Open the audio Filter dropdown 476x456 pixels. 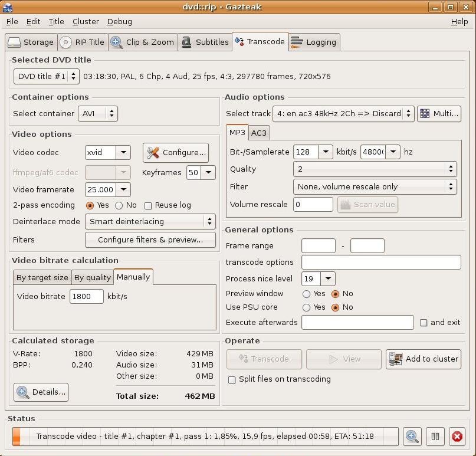[x=375, y=187]
